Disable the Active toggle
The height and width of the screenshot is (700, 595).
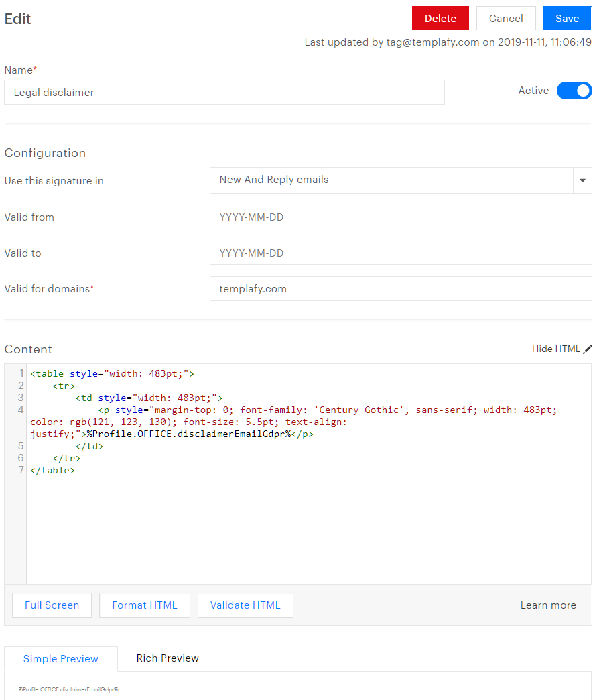click(x=574, y=91)
